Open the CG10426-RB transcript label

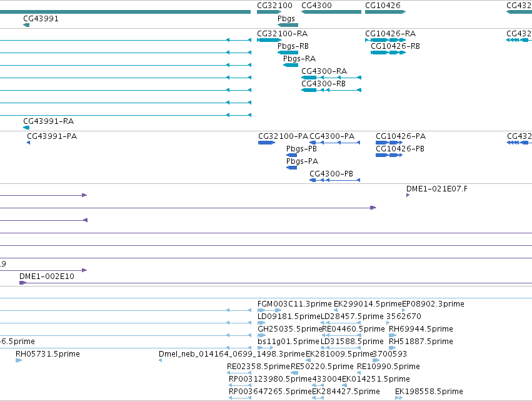pyautogui.click(x=395, y=46)
